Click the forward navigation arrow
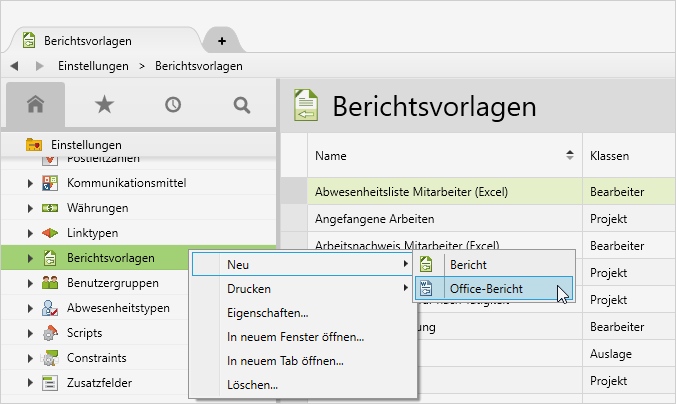 point(40,66)
